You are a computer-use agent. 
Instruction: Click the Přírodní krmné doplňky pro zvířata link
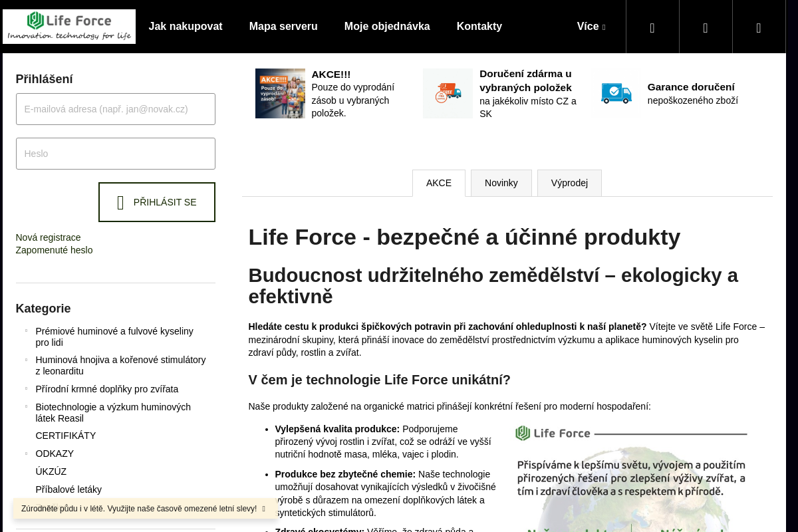point(107,389)
